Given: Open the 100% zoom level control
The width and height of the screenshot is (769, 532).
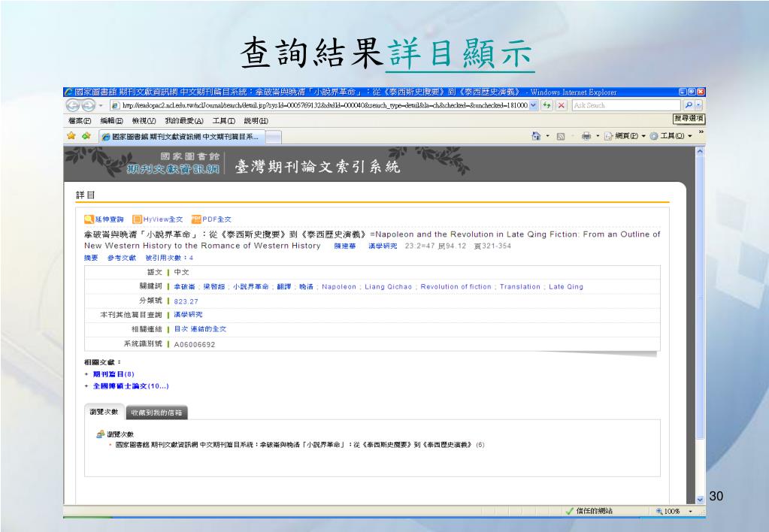Looking at the screenshot, I should (675, 512).
